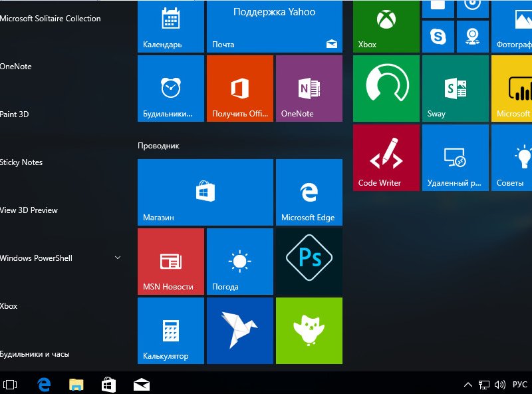Open Task View on the taskbar
This screenshot has width=532, height=394.
10,385
